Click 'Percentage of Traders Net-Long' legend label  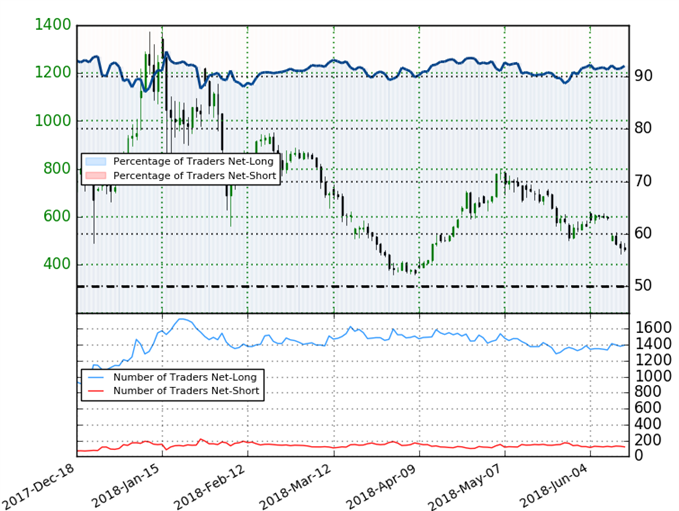pyautogui.click(x=194, y=162)
